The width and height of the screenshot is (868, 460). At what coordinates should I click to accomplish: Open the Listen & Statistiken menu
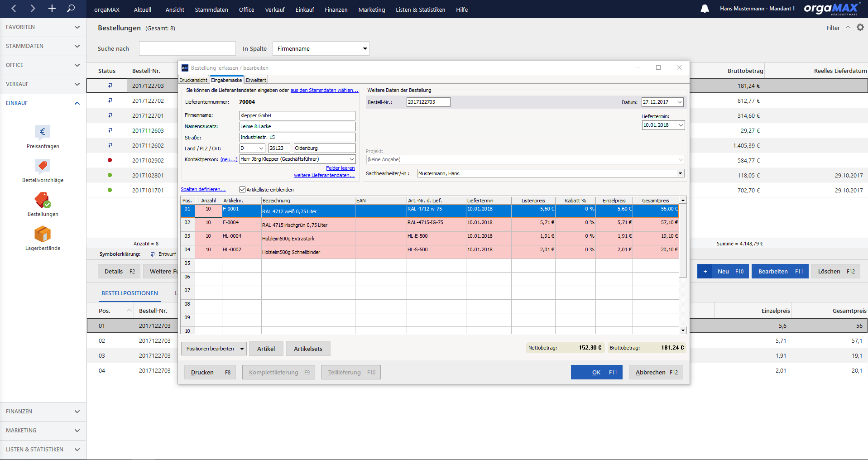[421, 10]
